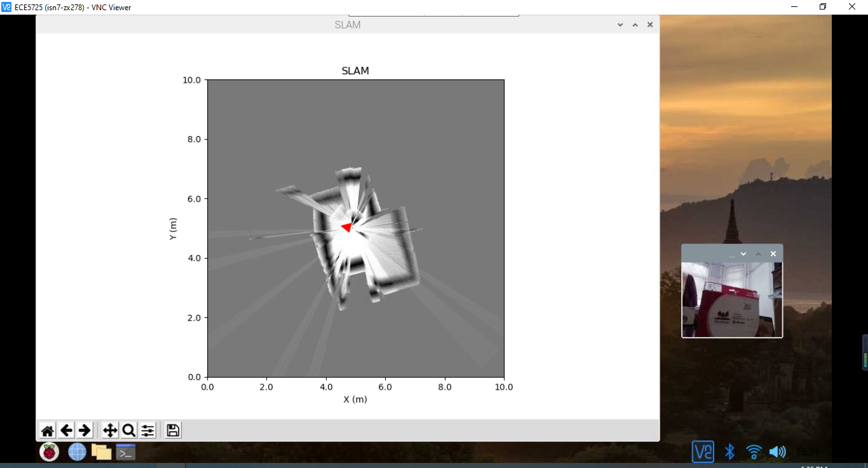Maximize the camera preview window
This screenshot has width=868, height=468.
(758, 254)
